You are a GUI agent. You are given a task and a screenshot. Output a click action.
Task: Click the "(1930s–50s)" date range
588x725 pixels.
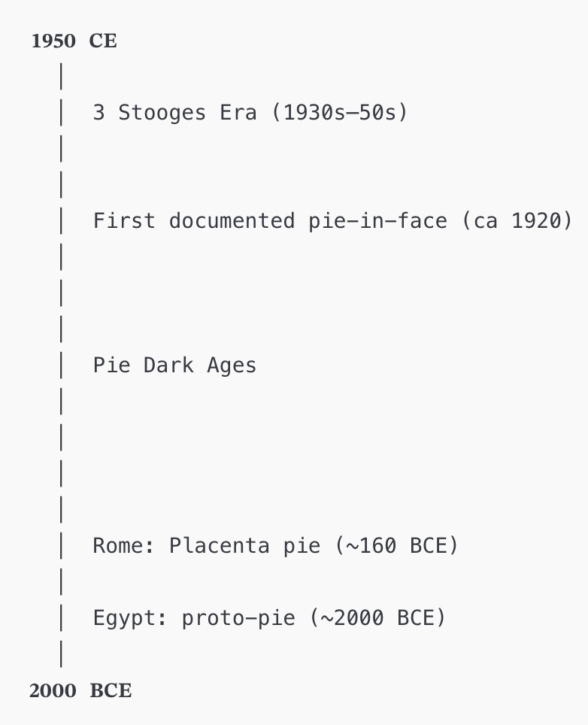coord(338,113)
